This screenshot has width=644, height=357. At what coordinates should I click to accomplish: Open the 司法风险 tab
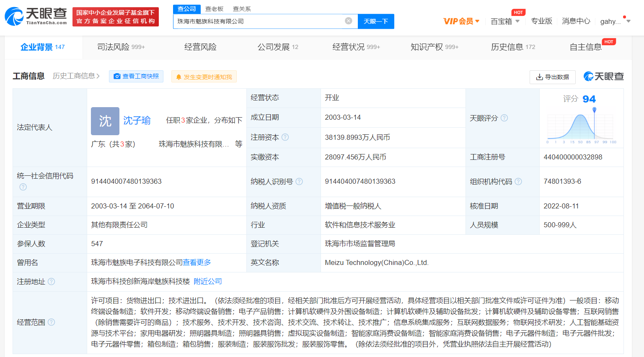121,47
